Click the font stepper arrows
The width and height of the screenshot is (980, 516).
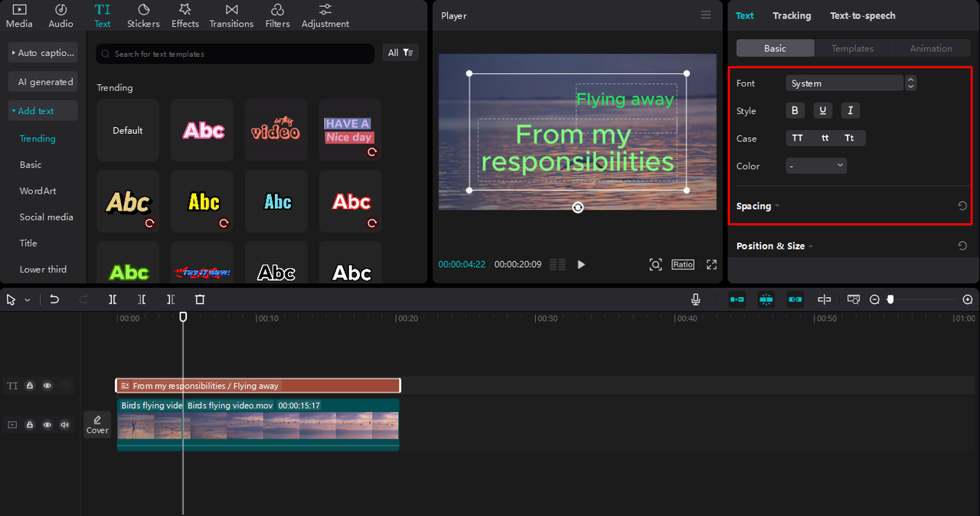[x=910, y=83]
